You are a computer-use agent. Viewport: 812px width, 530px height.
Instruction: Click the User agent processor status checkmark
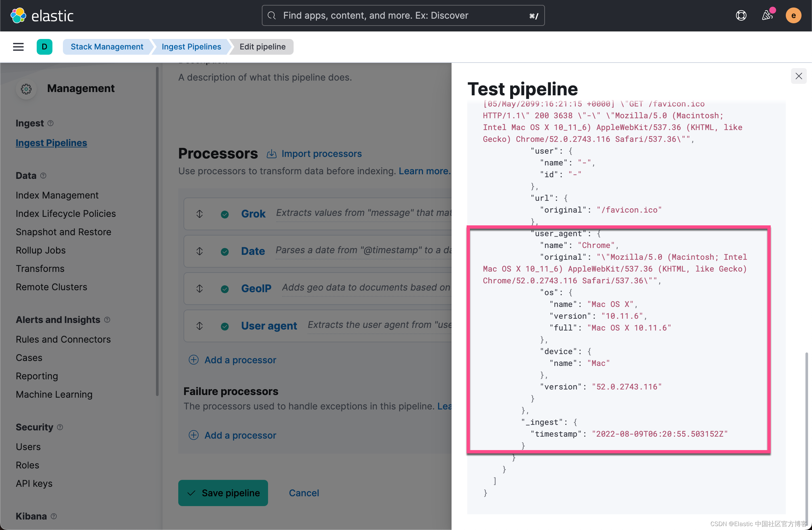(x=224, y=326)
